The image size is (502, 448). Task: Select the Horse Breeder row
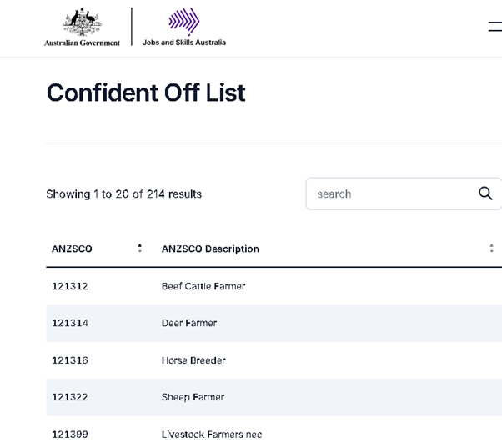(274, 360)
